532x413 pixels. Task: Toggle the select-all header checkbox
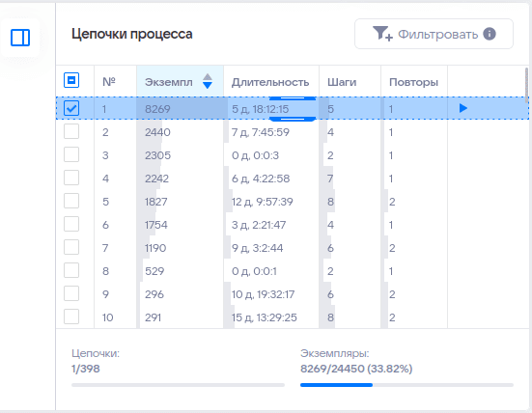click(x=71, y=80)
